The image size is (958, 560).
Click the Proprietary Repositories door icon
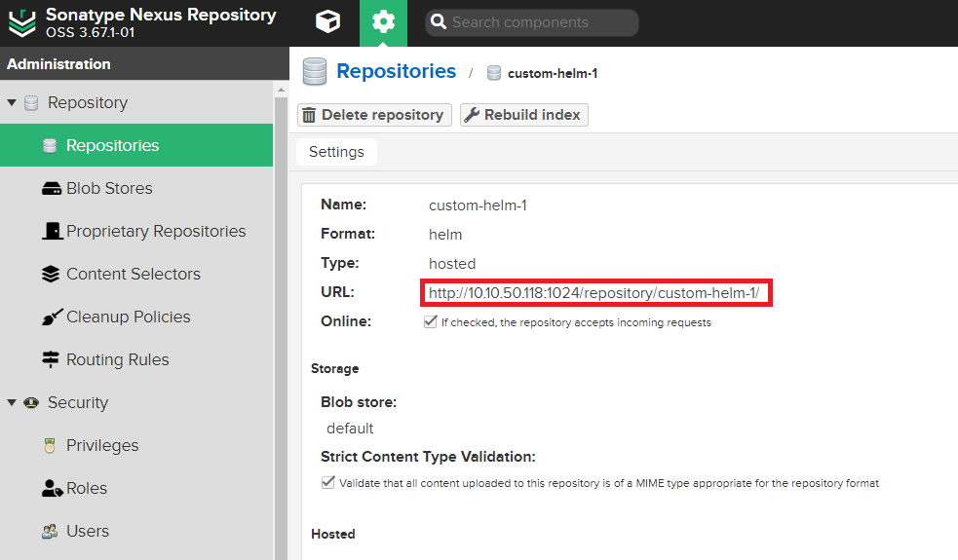pyautogui.click(x=53, y=231)
